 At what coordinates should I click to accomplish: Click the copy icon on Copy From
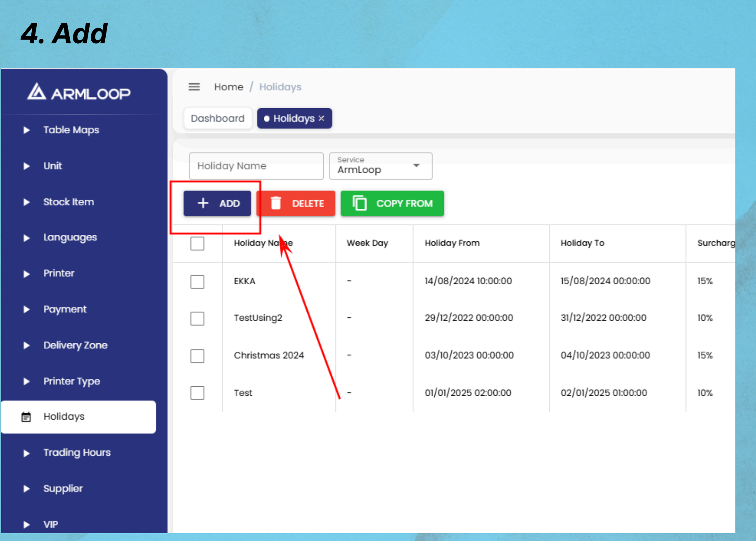pos(360,203)
